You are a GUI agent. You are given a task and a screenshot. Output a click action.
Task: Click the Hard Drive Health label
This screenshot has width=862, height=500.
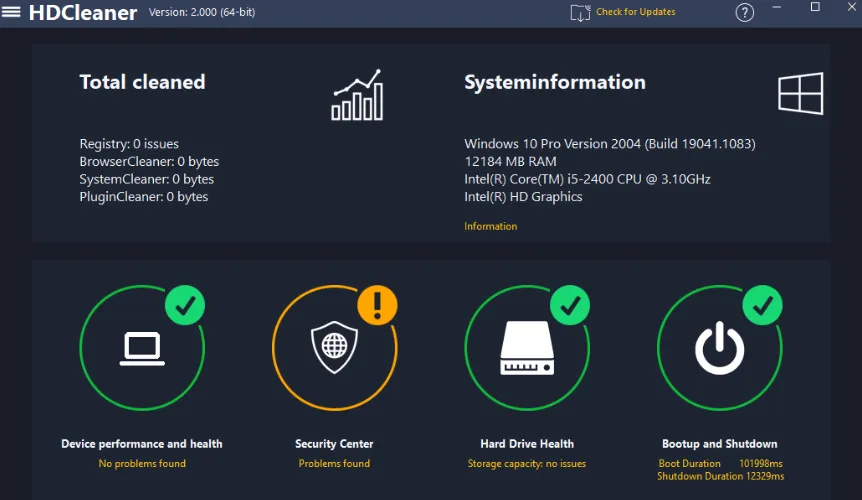tap(527, 444)
